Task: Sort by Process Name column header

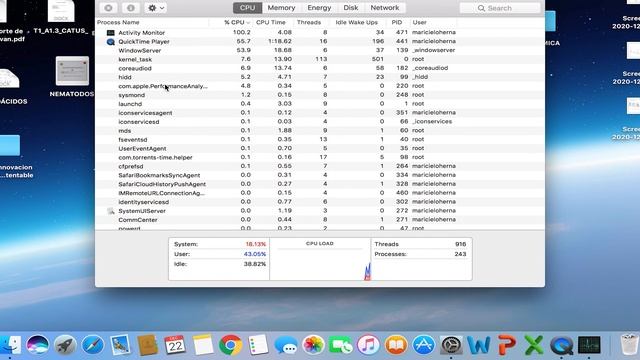Action: pyautogui.click(x=152, y=22)
